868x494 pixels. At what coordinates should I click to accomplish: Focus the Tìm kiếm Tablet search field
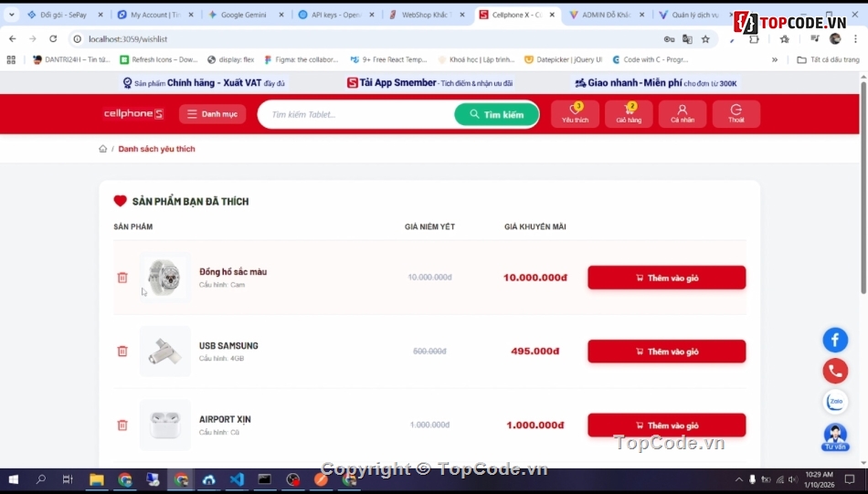[x=357, y=114]
